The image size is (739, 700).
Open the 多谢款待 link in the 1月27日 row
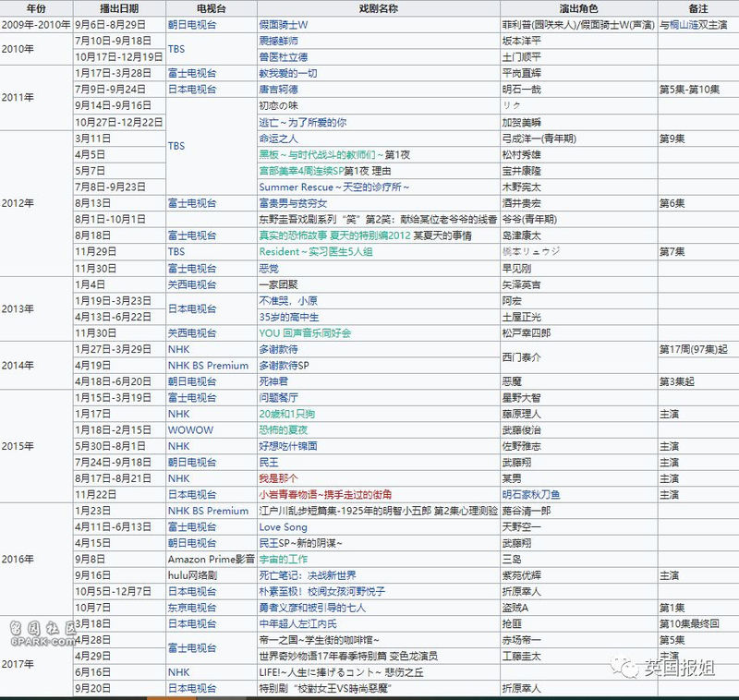[279, 349]
